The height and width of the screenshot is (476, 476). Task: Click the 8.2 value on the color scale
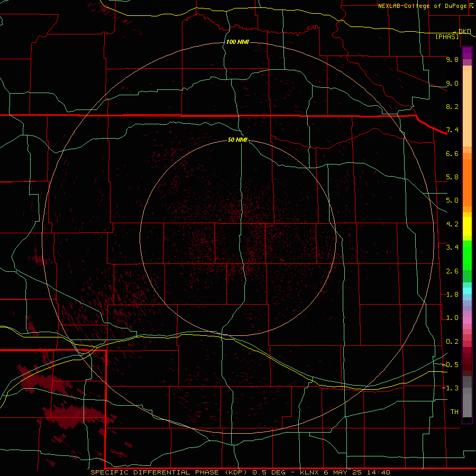click(452, 106)
